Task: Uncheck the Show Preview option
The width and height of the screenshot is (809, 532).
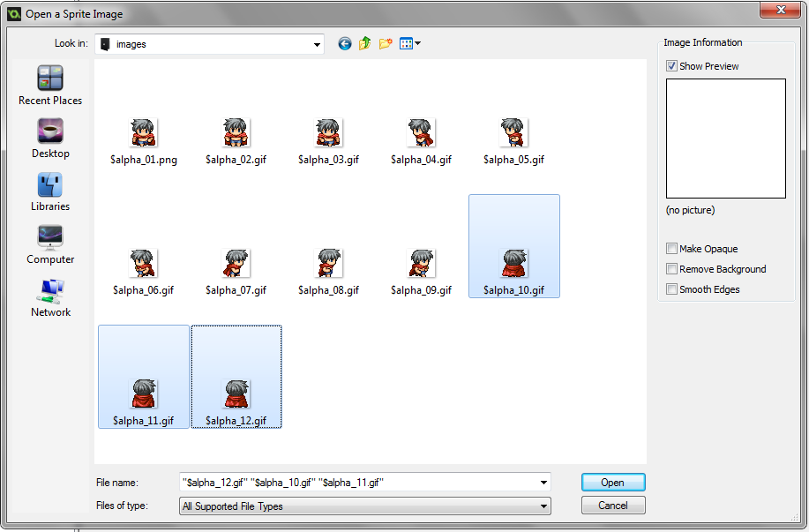Action: (x=672, y=65)
